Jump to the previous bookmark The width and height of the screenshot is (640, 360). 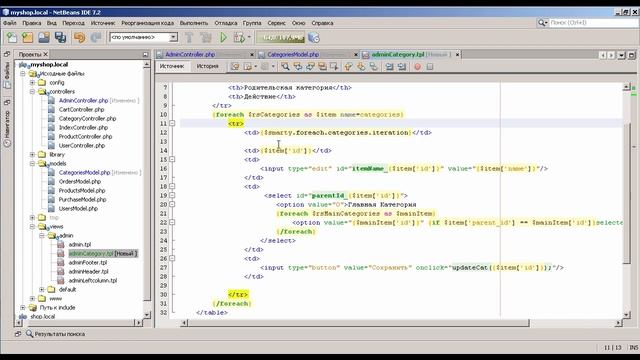[x=348, y=66]
